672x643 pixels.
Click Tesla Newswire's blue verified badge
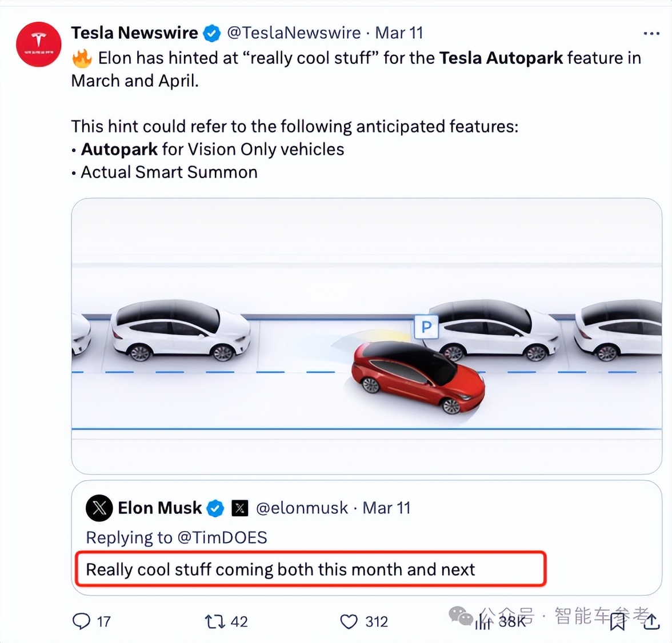tap(212, 34)
